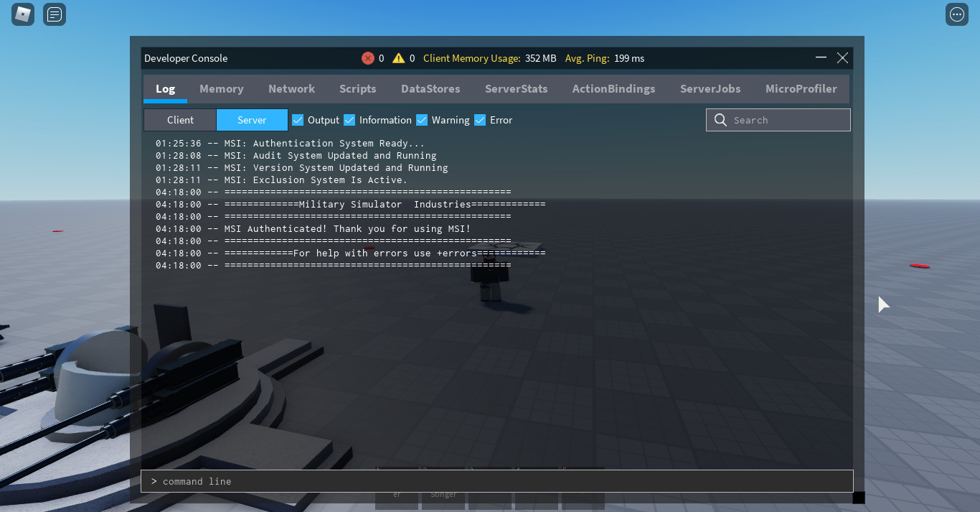The image size is (980, 512).
Task: Open the Network tab
Action: 291,89
